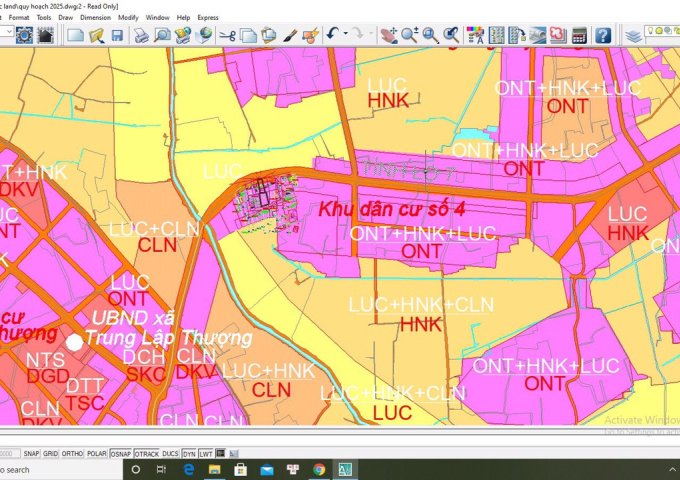Toggle POLAR tracking in status bar

(x=96, y=453)
